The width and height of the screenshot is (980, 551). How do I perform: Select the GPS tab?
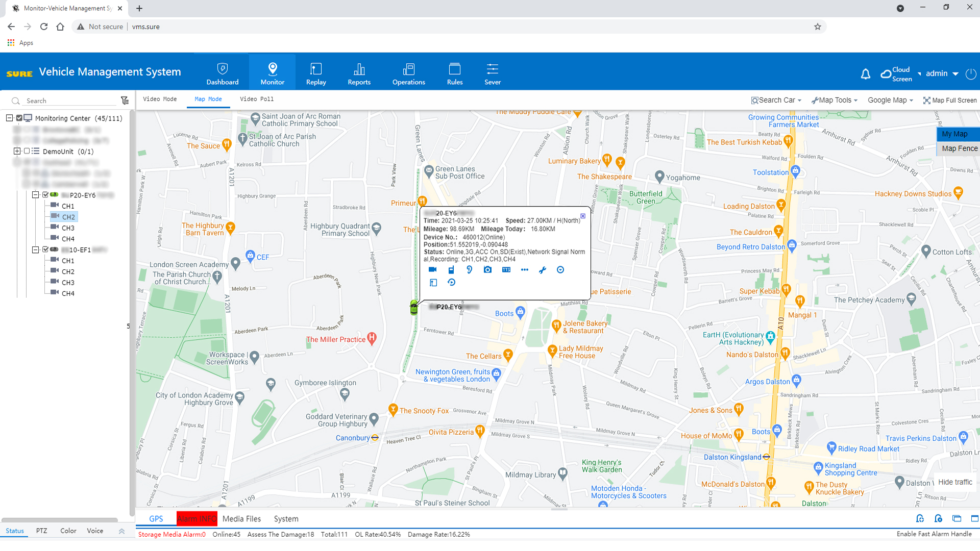[156, 519]
